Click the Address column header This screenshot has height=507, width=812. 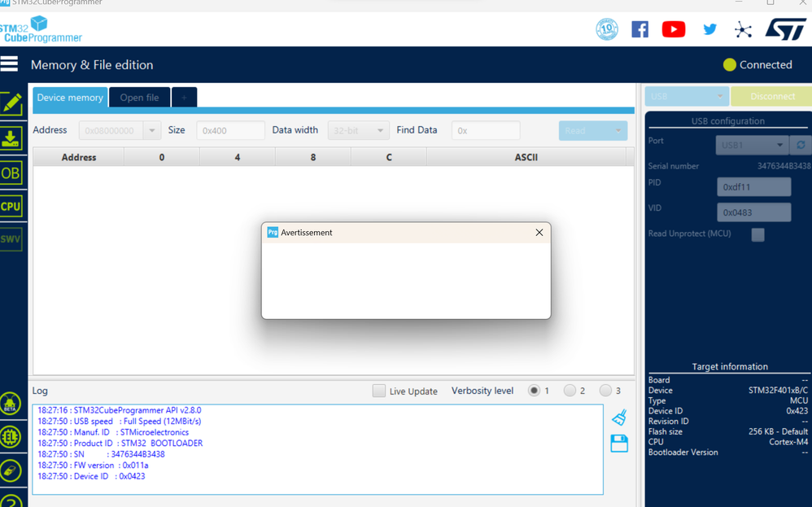(x=79, y=157)
